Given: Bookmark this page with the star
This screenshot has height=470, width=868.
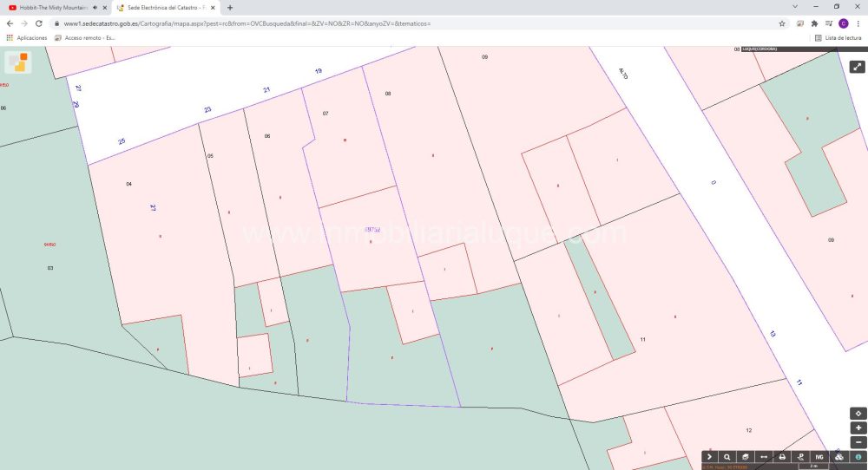Looking at the screenshot, I should tap(782, 23).
